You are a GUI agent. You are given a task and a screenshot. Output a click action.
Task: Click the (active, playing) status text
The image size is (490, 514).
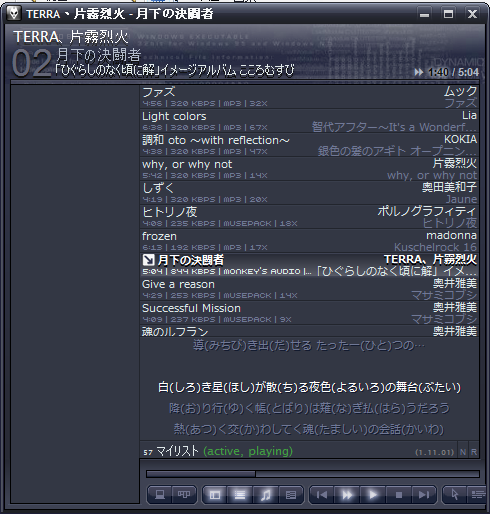(x=248, y=451)
